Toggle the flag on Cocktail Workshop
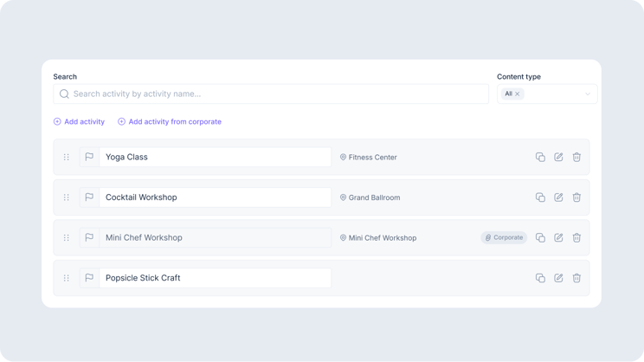The height and width of the screenshot is (362, 644). pyautogui.click(x=89, y=197)
